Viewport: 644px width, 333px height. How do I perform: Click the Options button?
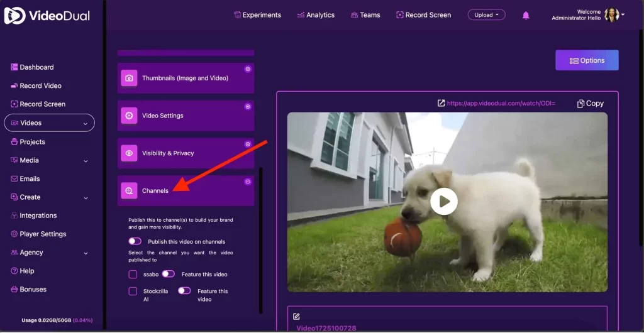[x=587, y=60]
